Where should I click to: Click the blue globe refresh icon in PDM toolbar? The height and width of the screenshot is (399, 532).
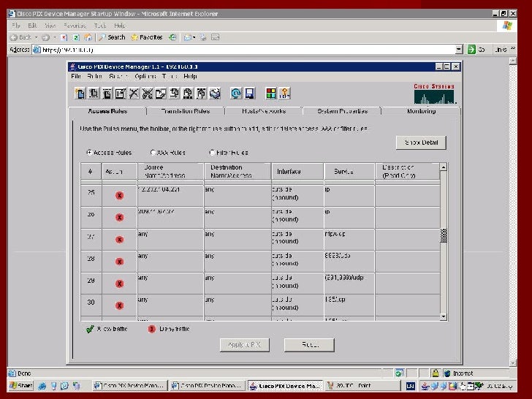(x=236, y=94)
